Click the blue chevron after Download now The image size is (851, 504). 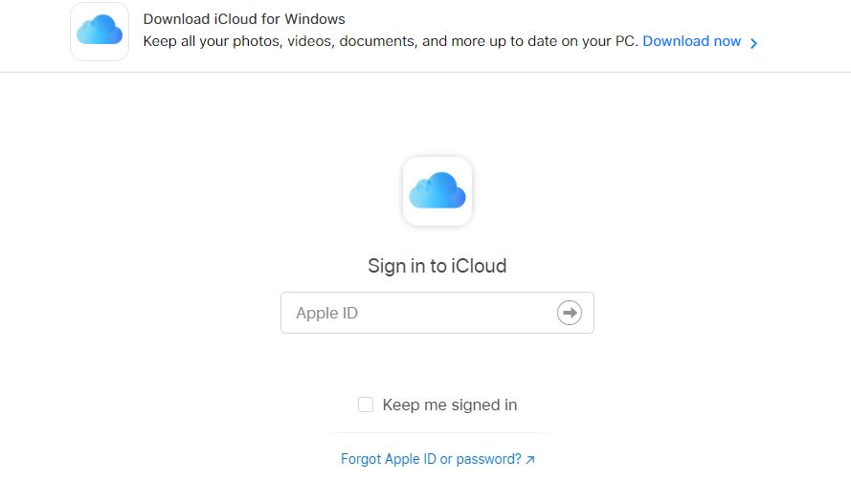[754, 43]
